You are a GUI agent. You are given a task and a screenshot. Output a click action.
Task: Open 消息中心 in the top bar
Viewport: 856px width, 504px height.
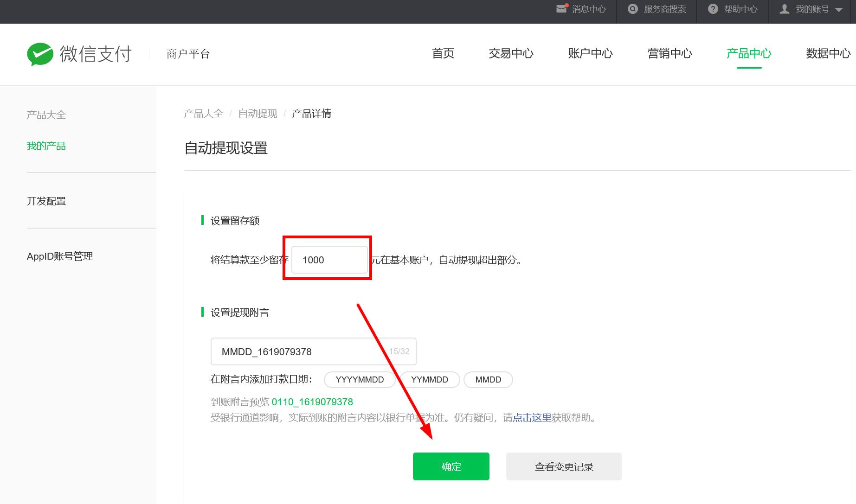[589, 9]
